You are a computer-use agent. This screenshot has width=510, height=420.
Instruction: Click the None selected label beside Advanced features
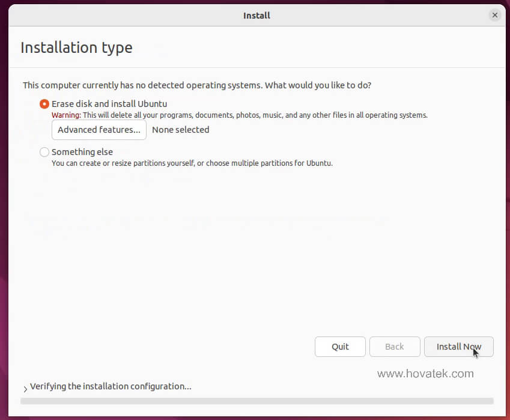point(180,129)
